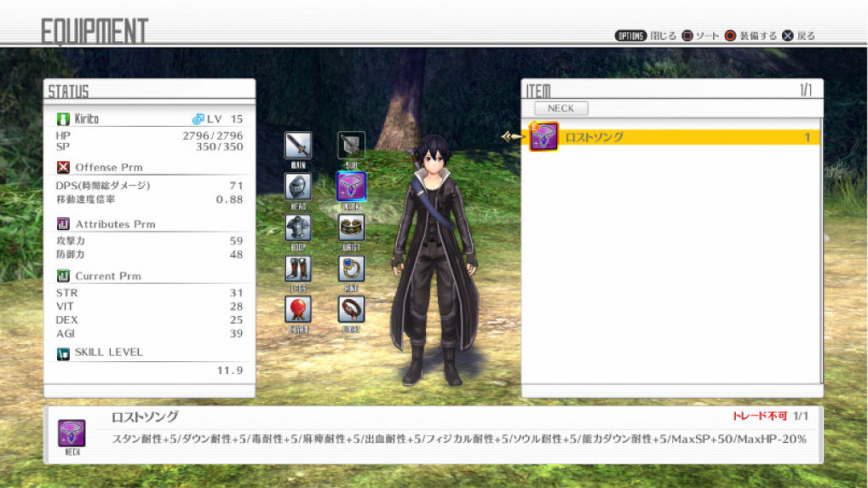Click the green player icon beside Kirito
The height and width of the screenshot is (488, 868).
click(x=63, y=119)
